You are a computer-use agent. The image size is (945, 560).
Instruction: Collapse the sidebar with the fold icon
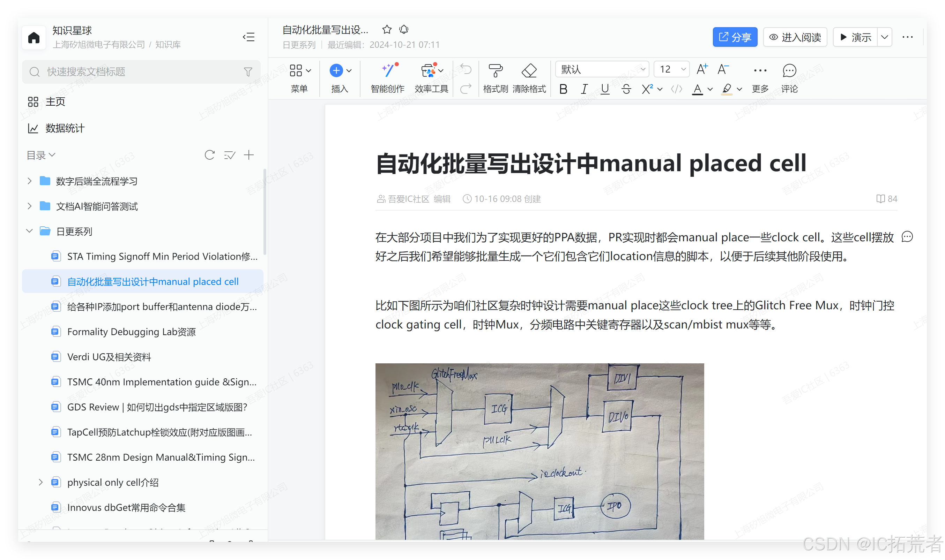pos(248,37)
